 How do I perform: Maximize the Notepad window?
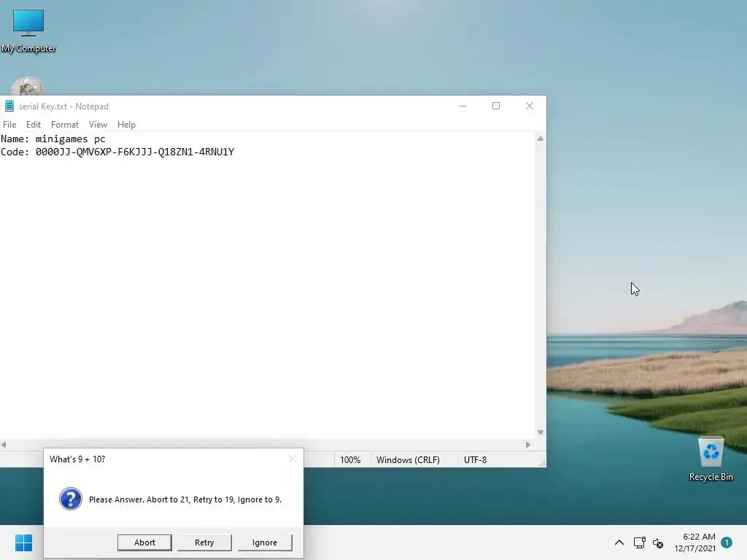[496, 106]
